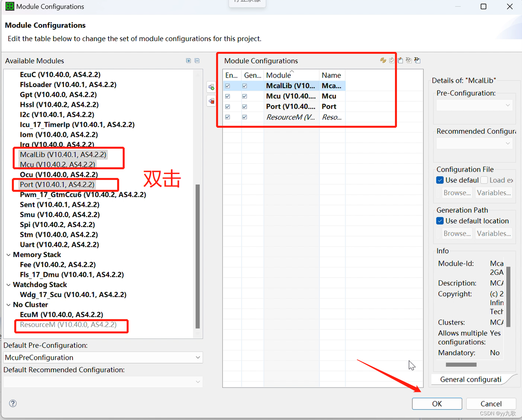Image resolution: width=522 pixels, height=420 pixels.
Task: Add selected module with green plus arrow
Action: pyautogui.click(x=211, y=87)
